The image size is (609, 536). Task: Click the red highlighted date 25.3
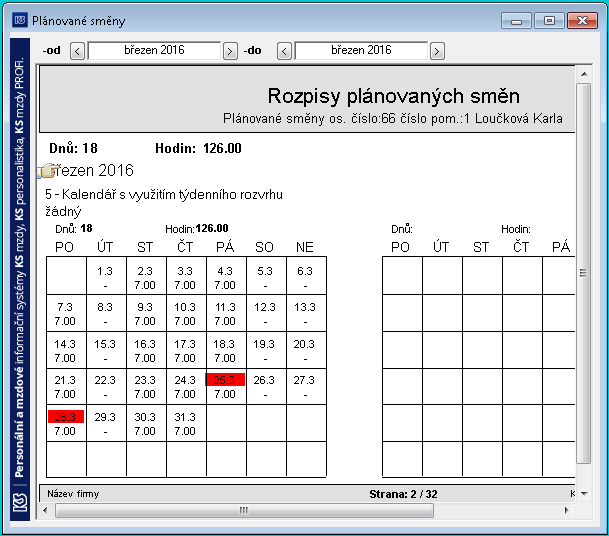(x=225, y=379)
